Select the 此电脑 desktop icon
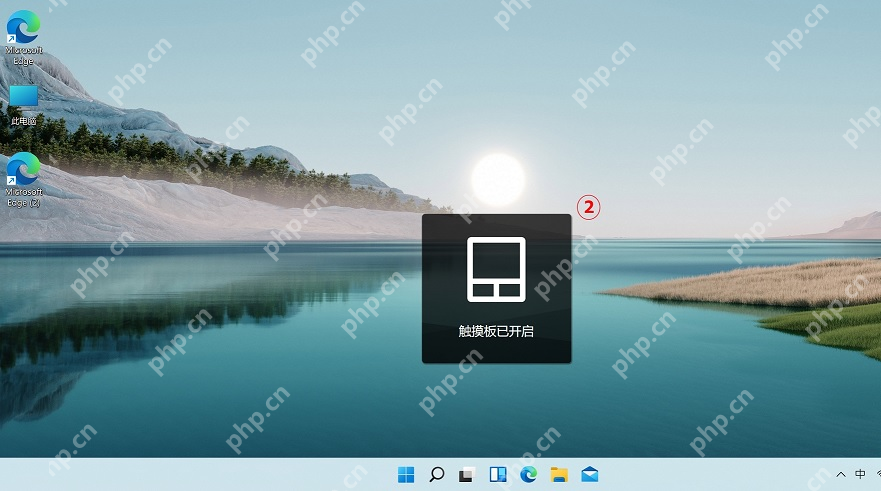 point(23,105)
